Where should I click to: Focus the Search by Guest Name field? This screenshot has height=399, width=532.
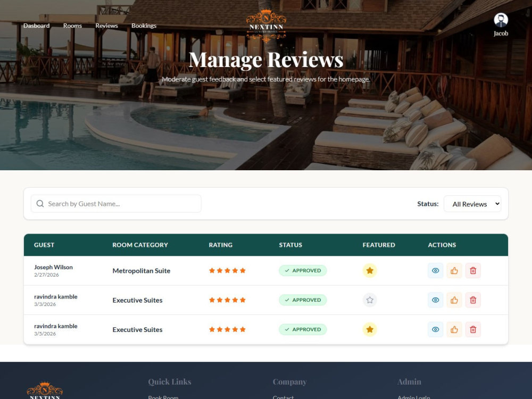point(116,204)
